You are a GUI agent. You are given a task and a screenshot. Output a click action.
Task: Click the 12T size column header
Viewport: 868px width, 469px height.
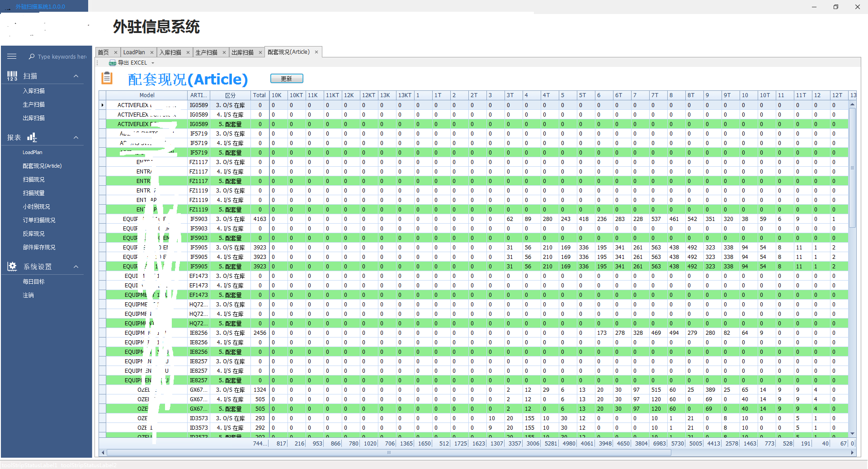pyautogui.click(x=839, y=95)
